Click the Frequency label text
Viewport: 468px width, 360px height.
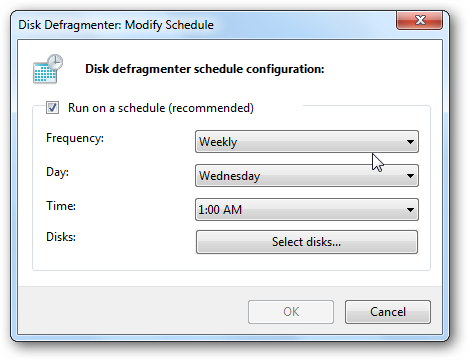tap(75, 138)
